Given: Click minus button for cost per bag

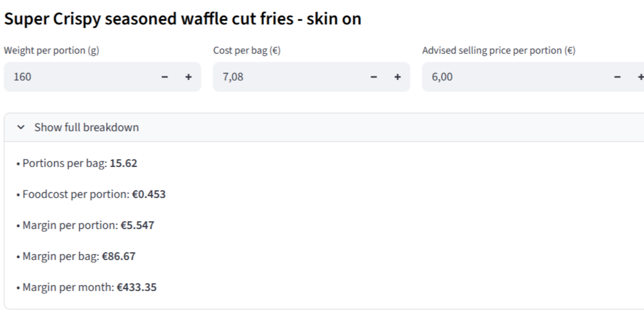Looking at the screenshot, I should (x=374, y=77).
